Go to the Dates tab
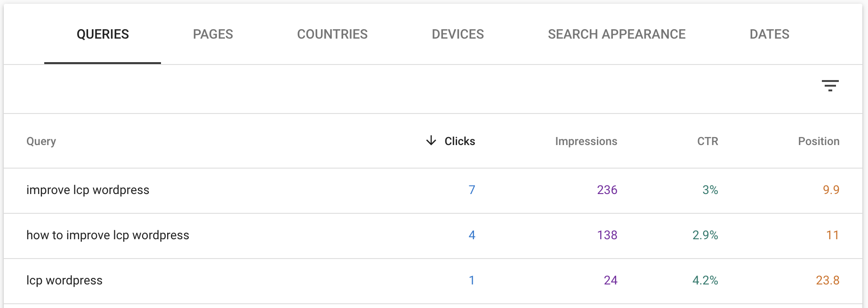Image resolution: width=868 pixels, height=308 pixels. (769, 34)
